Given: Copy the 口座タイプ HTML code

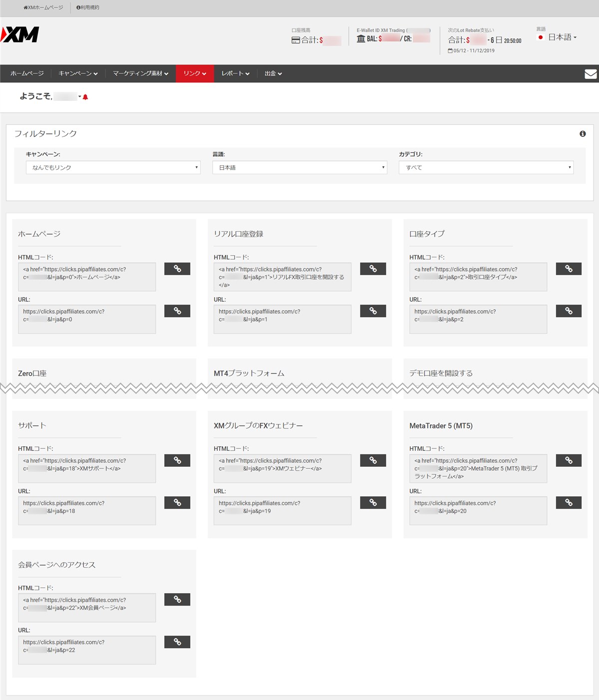Looking at the screenshot, I should click(569, 269).
